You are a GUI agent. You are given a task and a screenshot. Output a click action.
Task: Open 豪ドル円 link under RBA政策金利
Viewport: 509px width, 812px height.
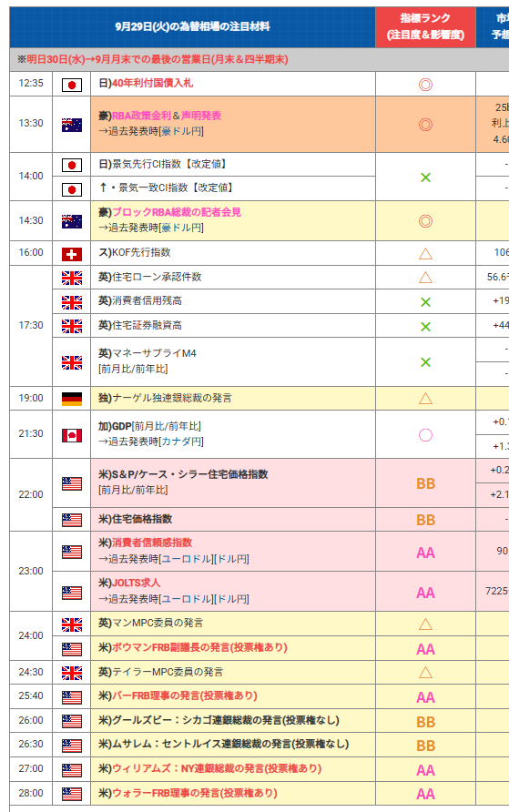pos(180,131)
